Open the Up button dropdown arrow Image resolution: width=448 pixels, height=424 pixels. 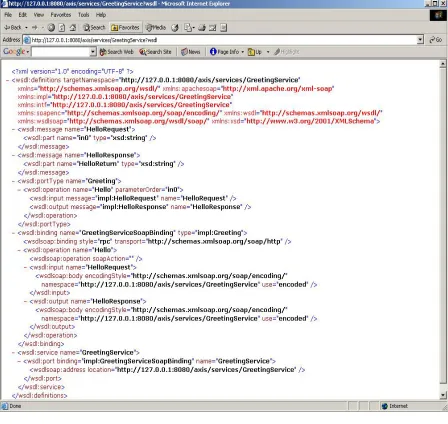[268, 52]
